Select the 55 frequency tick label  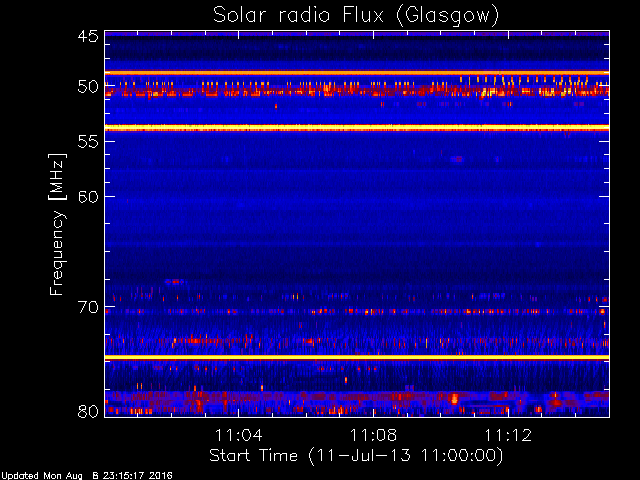click(x=88, y=142)
